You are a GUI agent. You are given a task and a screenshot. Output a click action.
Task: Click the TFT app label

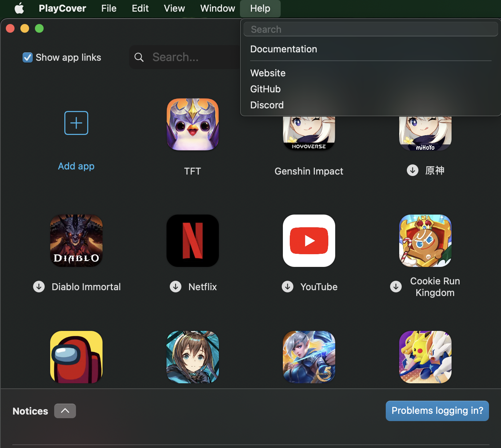(193, 171)
